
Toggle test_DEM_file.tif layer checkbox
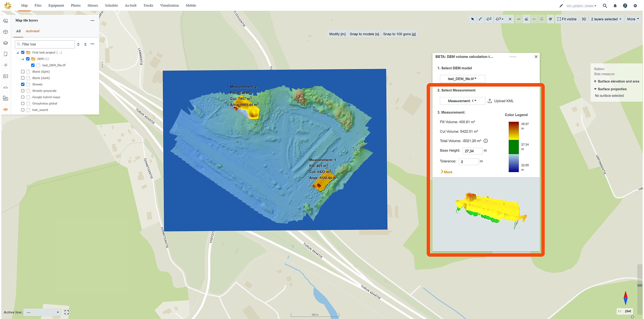33,65
